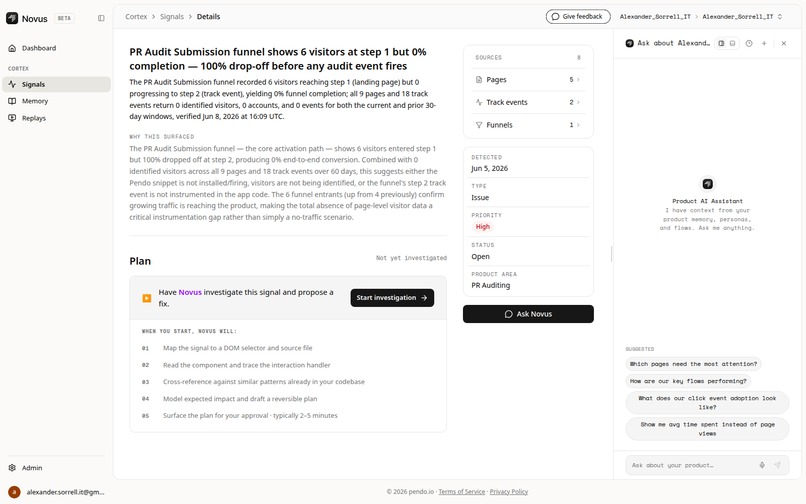This screenshot has width=806, height=504.
Task: Switch chat panel to floating window layout
Action: [732, 44]
